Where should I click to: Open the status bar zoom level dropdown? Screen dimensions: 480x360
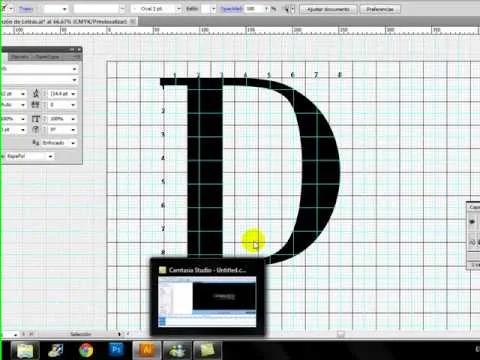(x=15, y=334)
